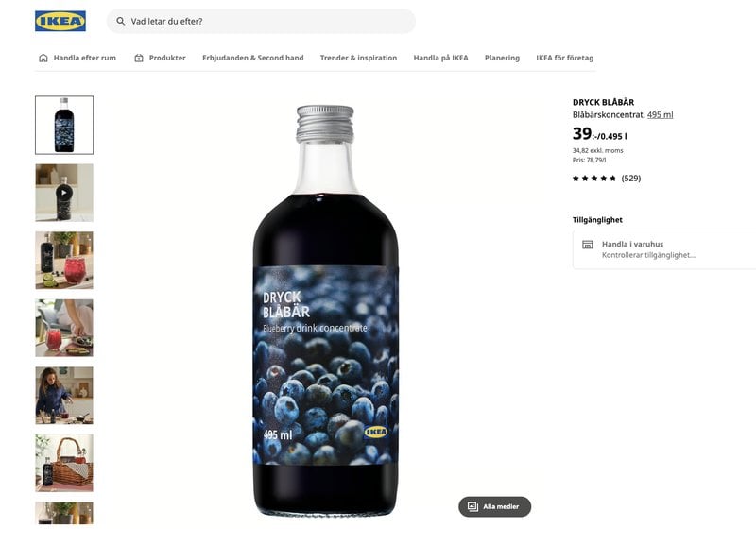The width and height of the screenshot is (756, 545).
Task: Open Handla på IKEA menu
Action: tap(440, 58)
